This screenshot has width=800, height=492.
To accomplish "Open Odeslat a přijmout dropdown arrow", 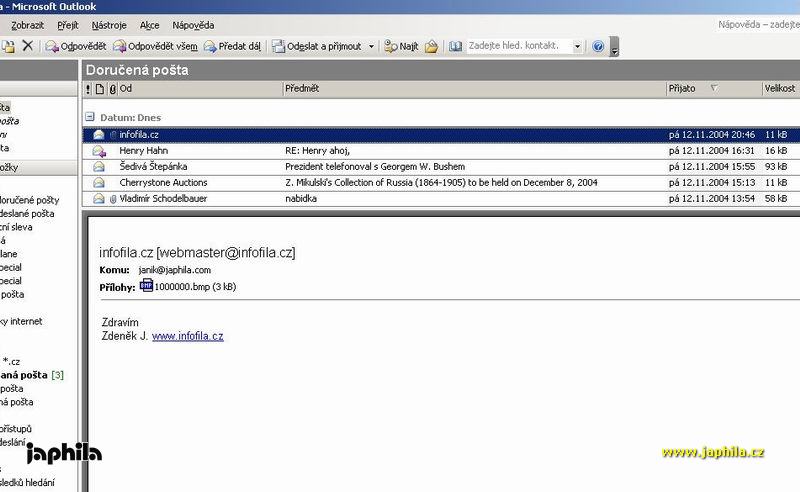I will (371, 46).
